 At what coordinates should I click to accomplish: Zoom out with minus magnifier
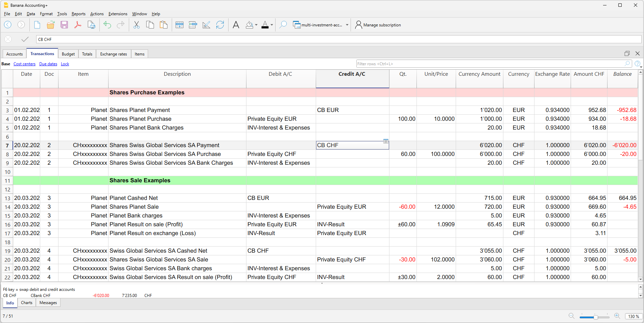[x=571, y=316]
